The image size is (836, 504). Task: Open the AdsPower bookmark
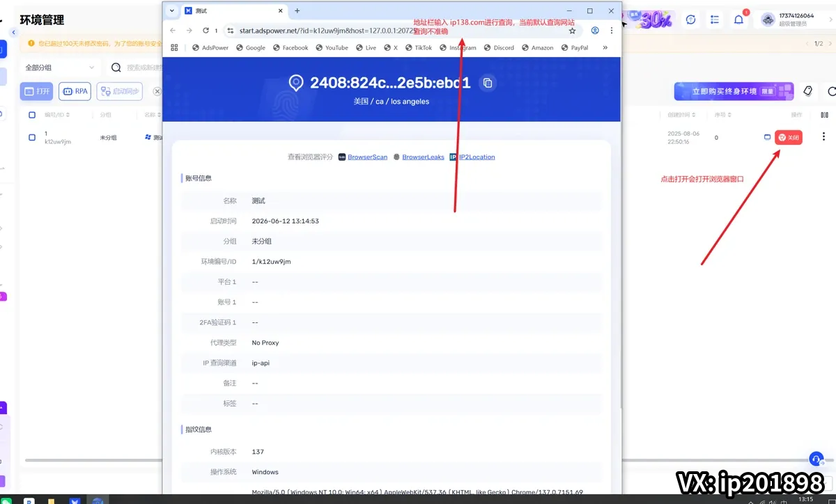(210, 48)
